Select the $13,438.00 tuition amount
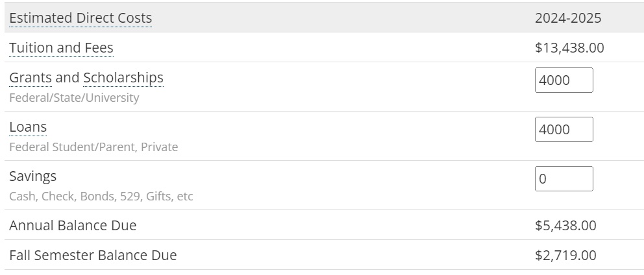Viewport: 644px width, 275px height. [569, 47]
